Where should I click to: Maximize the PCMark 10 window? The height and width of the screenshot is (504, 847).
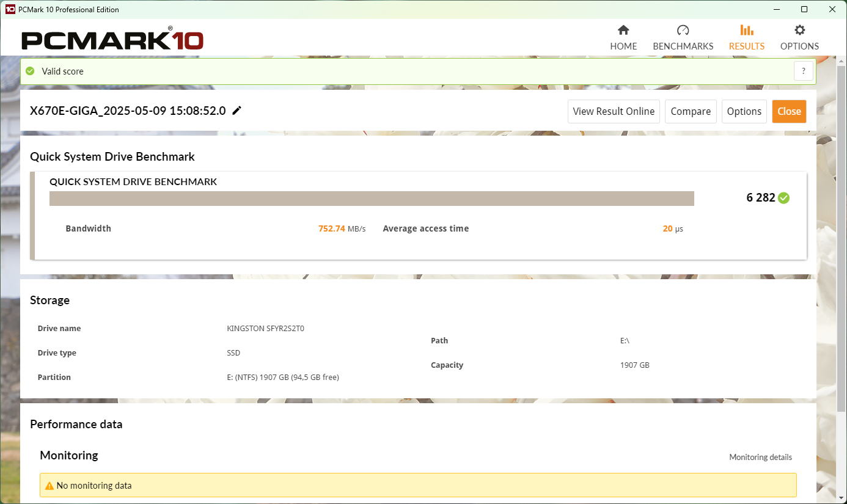pos(804,9)
